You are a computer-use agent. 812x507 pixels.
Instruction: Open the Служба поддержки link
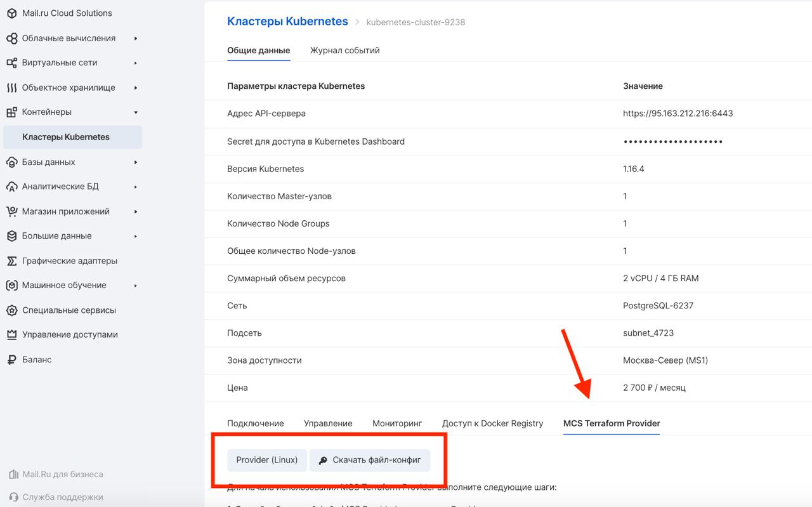(x=63, y=497)
